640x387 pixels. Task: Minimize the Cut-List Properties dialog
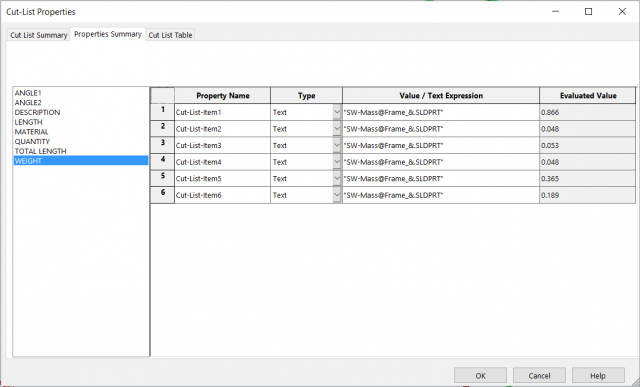(555, 11)
